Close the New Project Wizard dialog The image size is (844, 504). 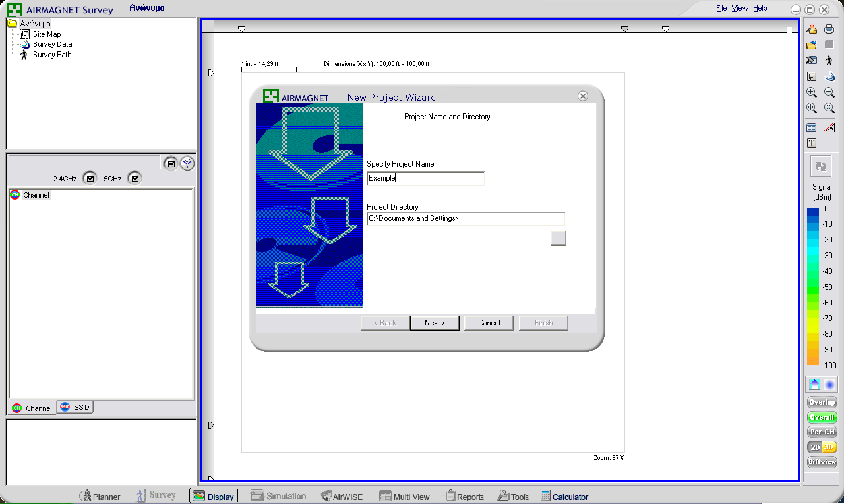[x=583, y=96]
